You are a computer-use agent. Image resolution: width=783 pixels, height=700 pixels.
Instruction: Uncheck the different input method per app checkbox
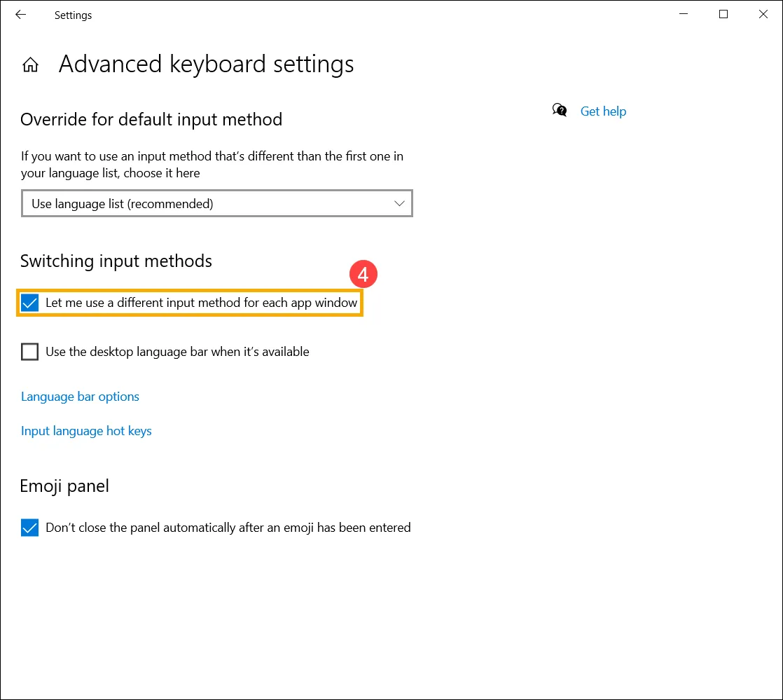(29, 303)
